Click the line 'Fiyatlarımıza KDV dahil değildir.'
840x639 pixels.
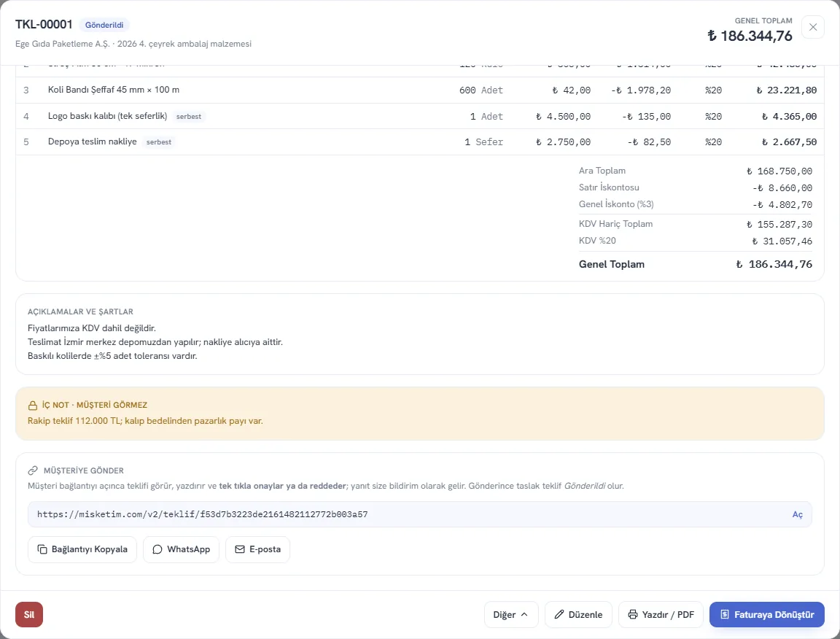92,328
